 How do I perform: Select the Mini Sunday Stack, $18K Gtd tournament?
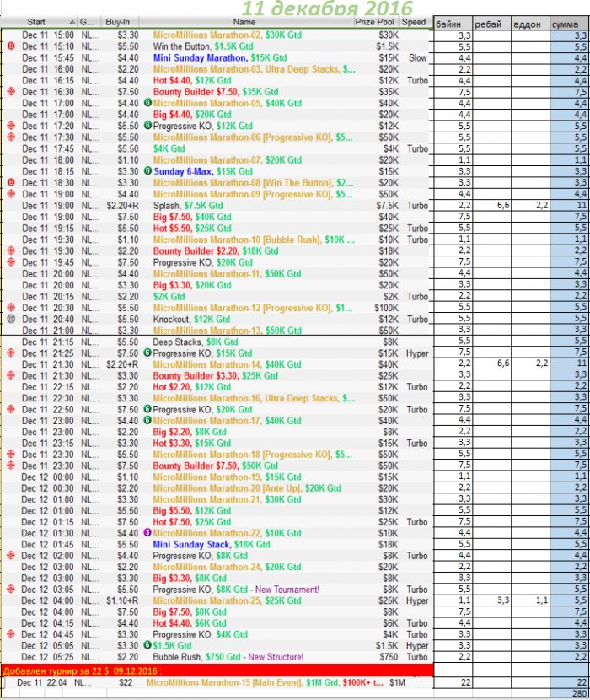tap(212, 544)
